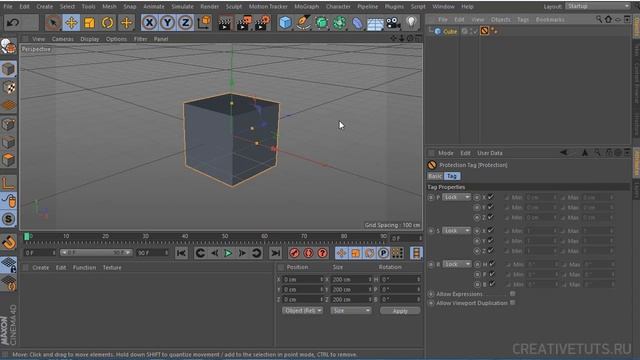This screenshot has height=360, width=640.
Task: Toggle position X protection checkbox
Action: coord(491,197)
